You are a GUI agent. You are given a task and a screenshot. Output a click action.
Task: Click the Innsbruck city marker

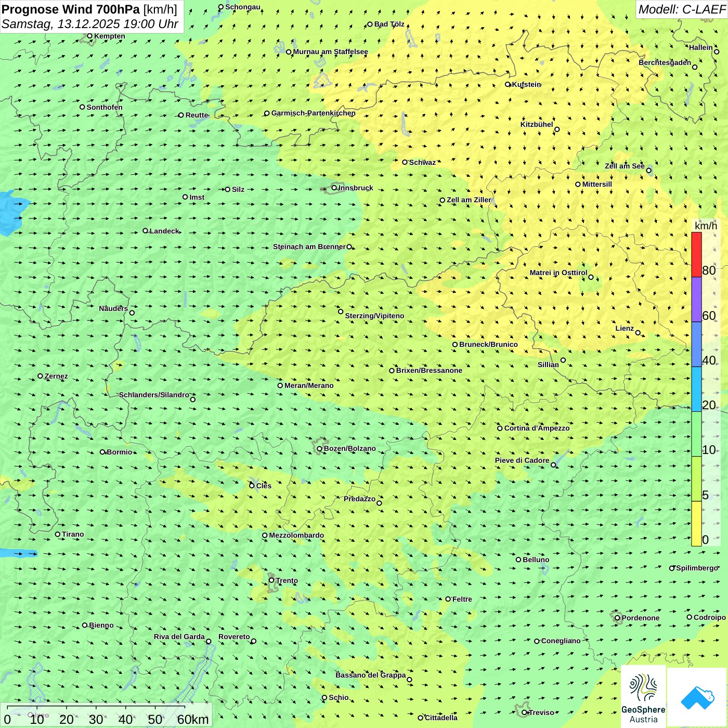coord(334,188)
